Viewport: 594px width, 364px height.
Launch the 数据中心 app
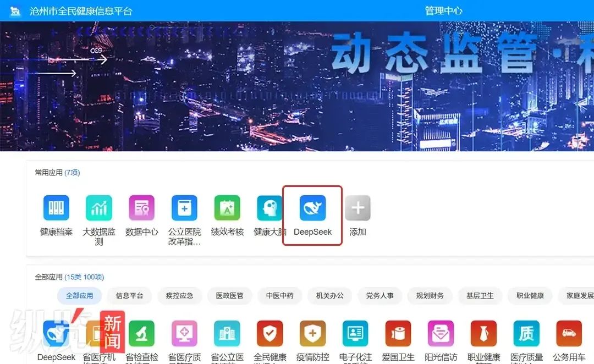141,208
